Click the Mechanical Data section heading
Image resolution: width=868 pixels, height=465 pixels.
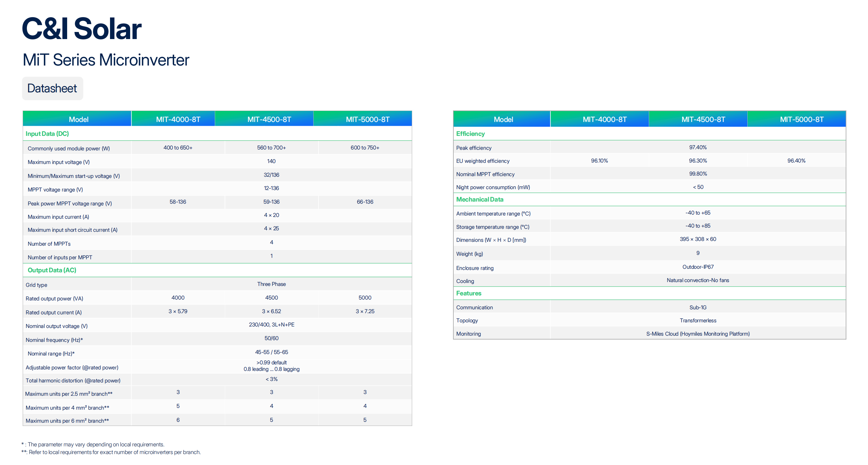[479, 199]
